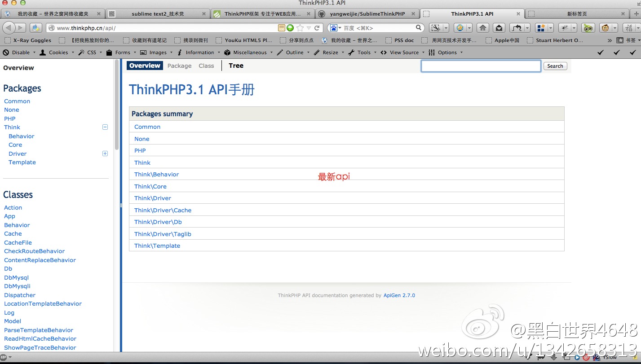This screenshot has width=641, height=364.
Task: Open the Information dropdown menu
Action: 198,53
